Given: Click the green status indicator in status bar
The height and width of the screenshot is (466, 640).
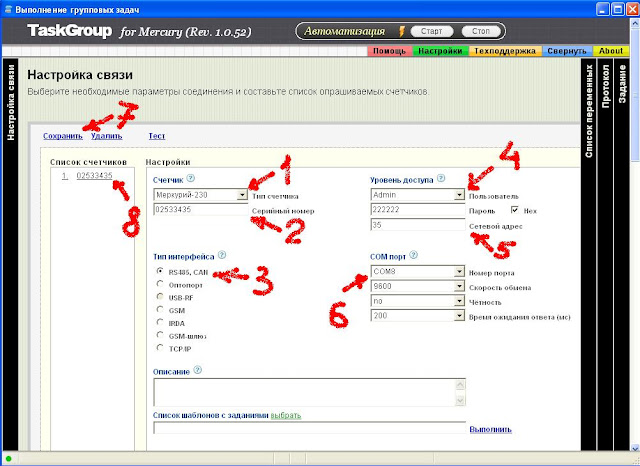Looking at the screenshot, I should pyautogui.click(x=8, y=459).
